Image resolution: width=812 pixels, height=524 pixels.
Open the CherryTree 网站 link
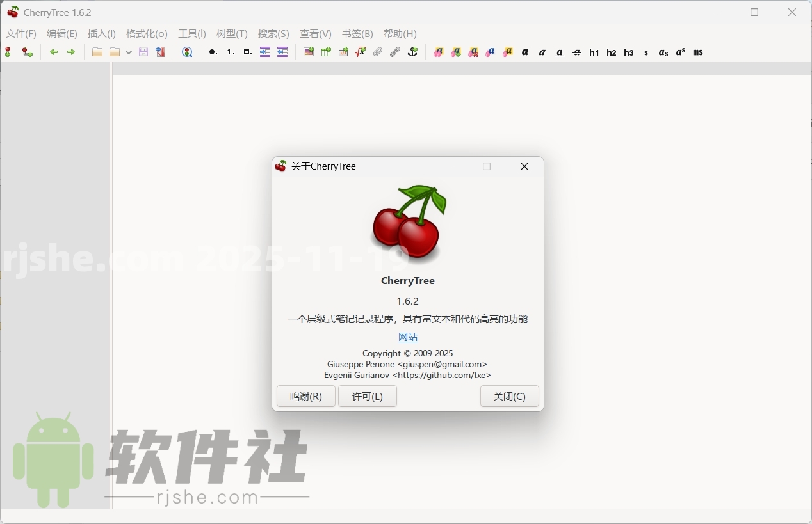(x=407, y=337)
